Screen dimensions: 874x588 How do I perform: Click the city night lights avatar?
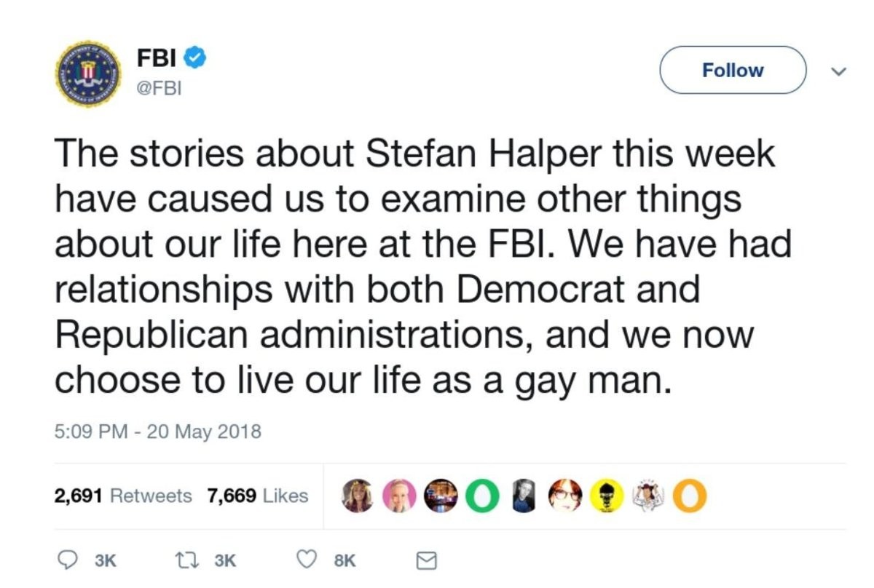click(438, 496)
